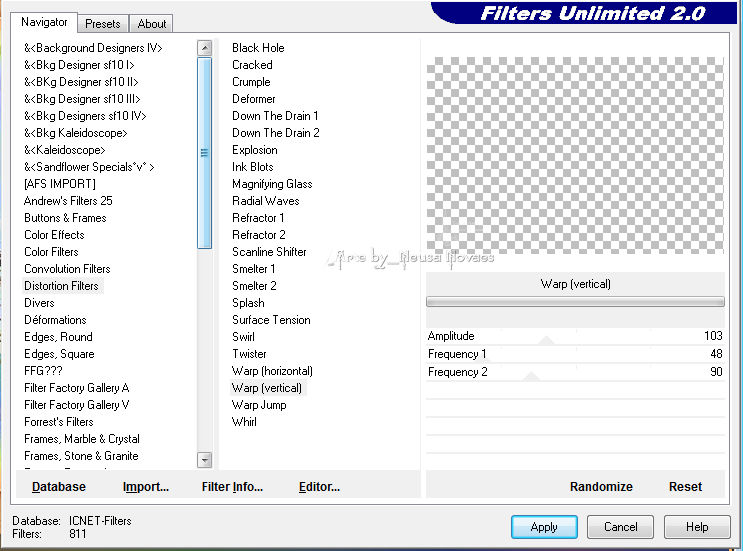Reset the filter parameters

pyautogui.click(x=685, y=487)
